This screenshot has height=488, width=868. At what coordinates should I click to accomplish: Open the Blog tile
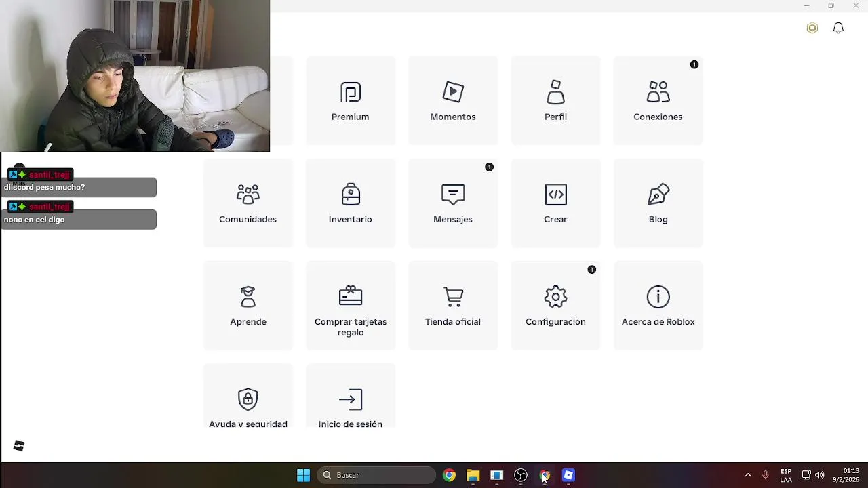(658, 203)
